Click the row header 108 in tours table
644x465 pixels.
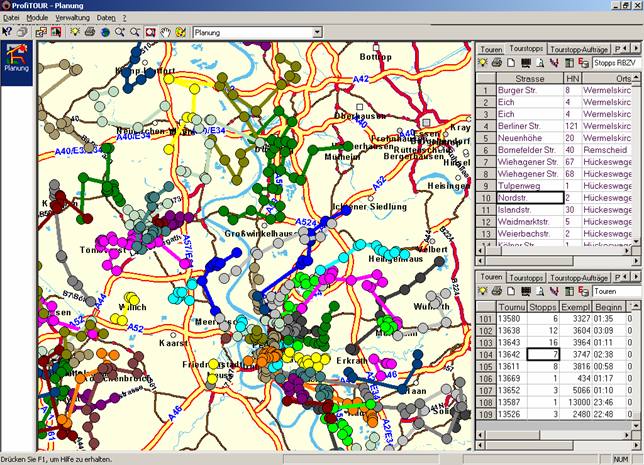(486, 403)
